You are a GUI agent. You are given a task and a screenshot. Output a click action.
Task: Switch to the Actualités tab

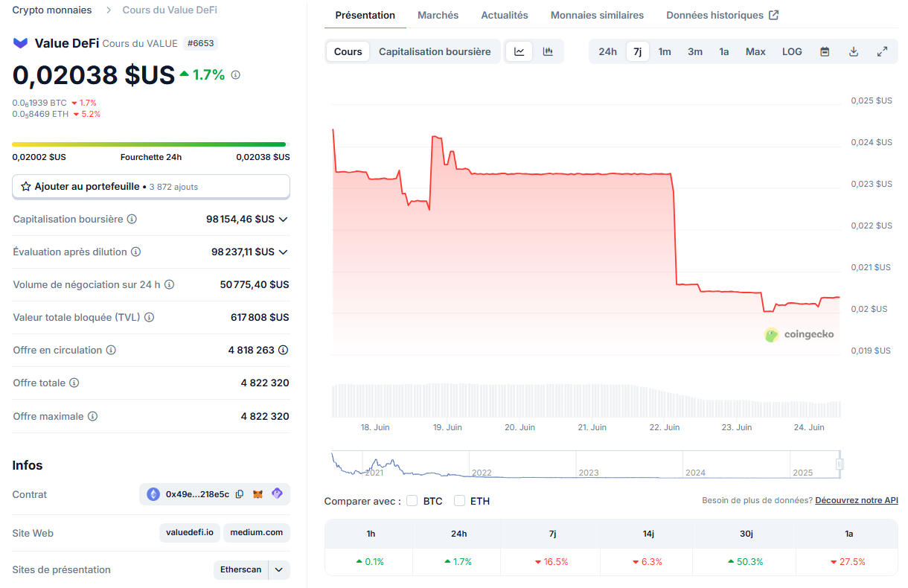[505, 15]
